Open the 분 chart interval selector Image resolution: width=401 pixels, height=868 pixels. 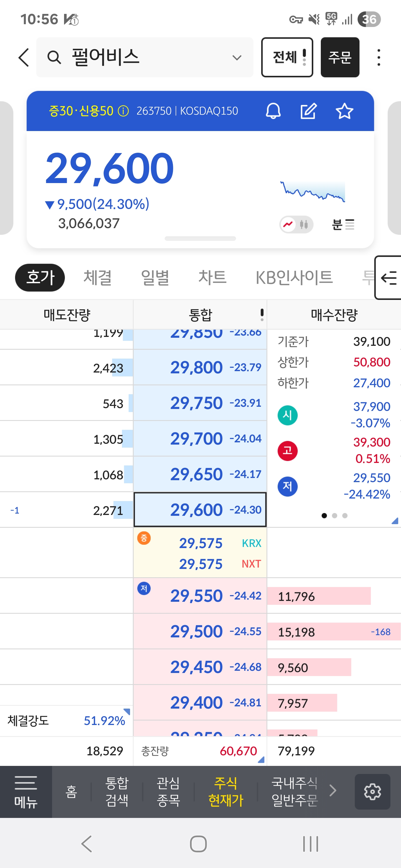coord(343,225)
